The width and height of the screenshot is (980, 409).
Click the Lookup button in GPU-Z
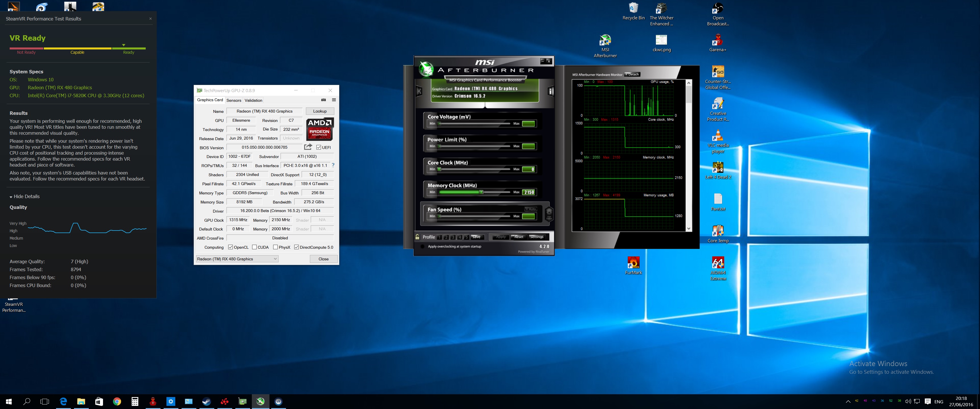point(320,111)
